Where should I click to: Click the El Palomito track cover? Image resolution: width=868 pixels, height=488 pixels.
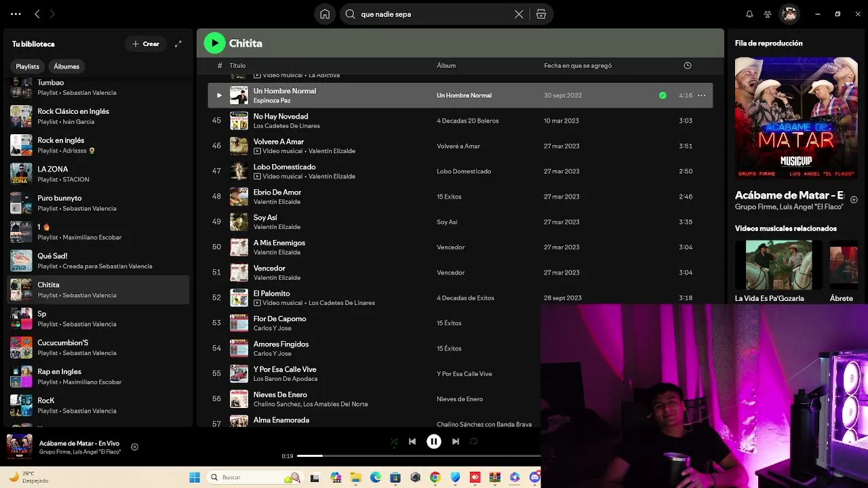point(239,298)
